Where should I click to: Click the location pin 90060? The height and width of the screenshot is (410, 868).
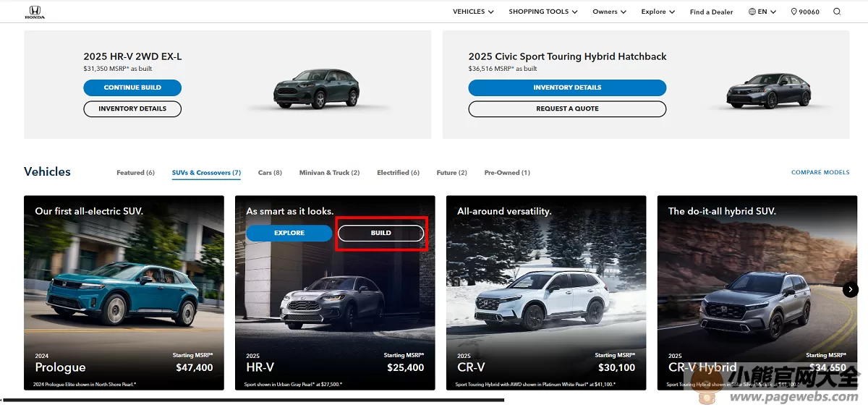805,12
